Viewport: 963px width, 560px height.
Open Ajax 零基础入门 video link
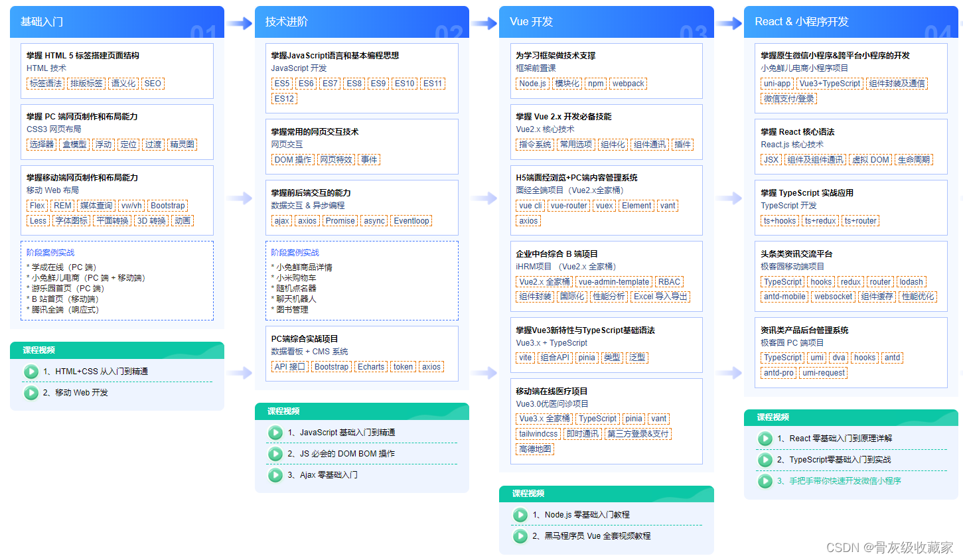pos(323,475)
